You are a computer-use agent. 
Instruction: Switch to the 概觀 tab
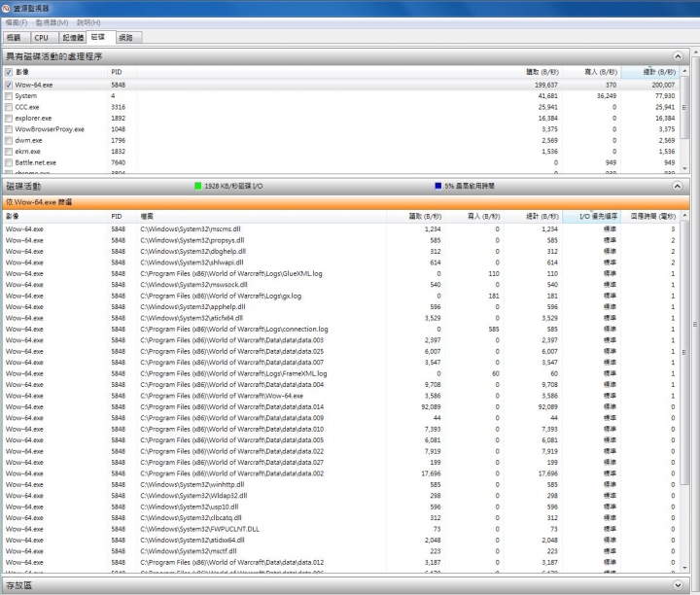[x=15, y=38]
